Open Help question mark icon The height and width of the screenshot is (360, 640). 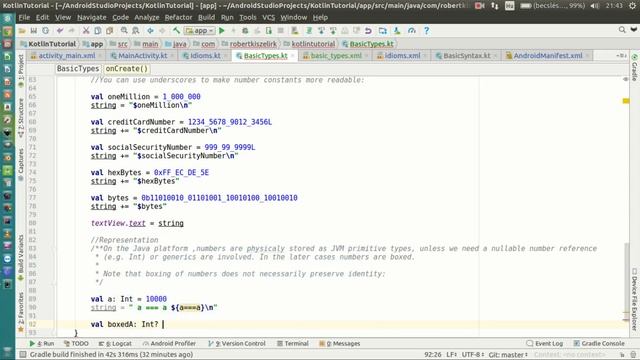tap(426, 31)
